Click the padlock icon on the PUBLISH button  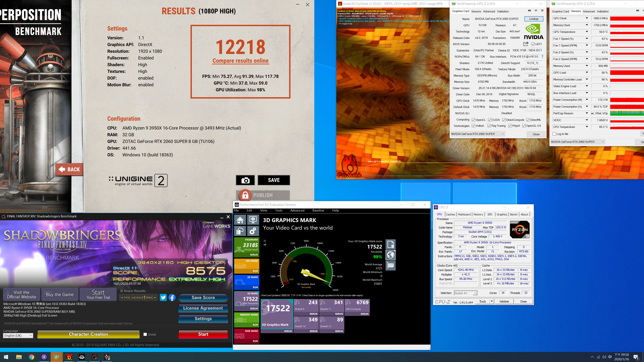tap(245, 195)
